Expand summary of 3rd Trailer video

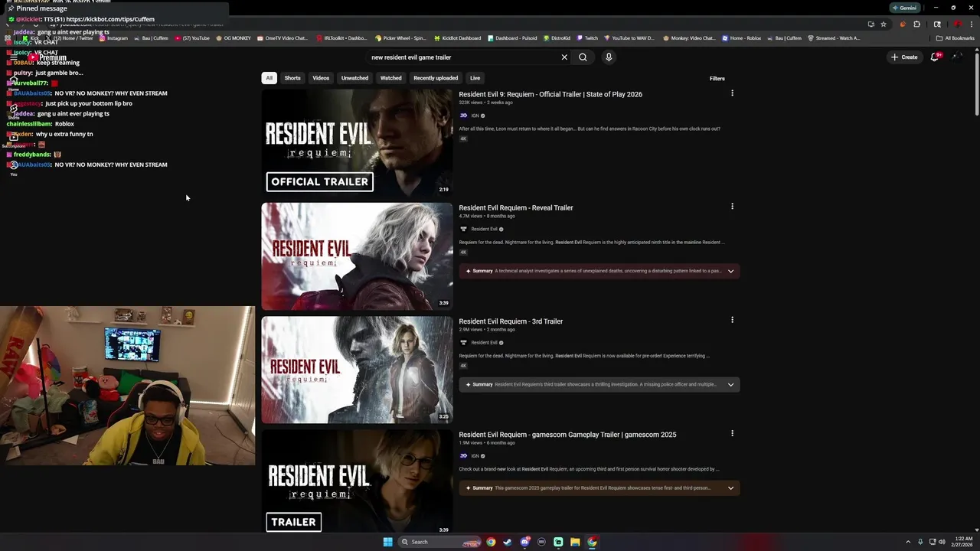point(730,384)
